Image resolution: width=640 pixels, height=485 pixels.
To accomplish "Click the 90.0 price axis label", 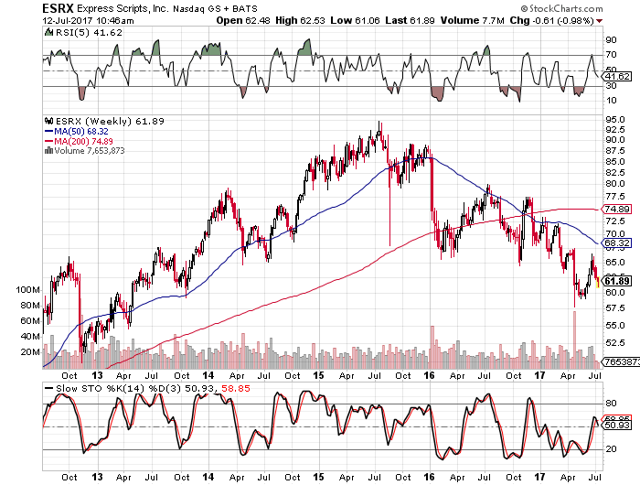I will point(615,140).
